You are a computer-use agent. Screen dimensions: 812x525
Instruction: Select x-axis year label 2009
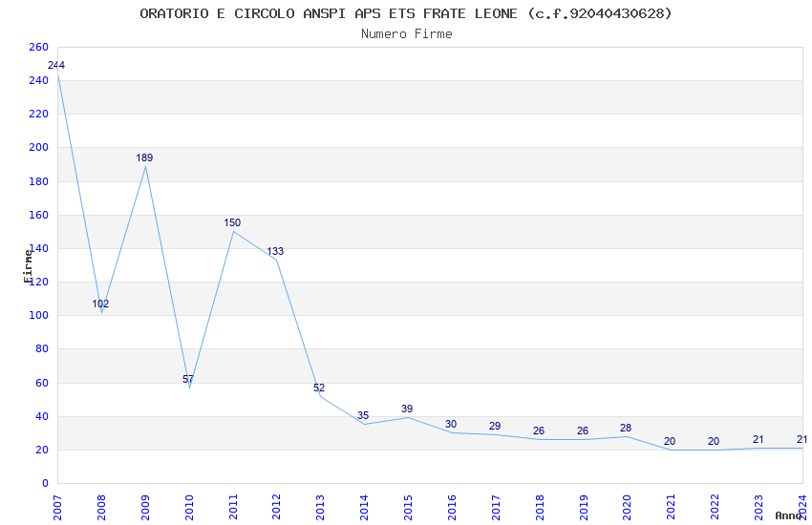click(x=145, y=508)
